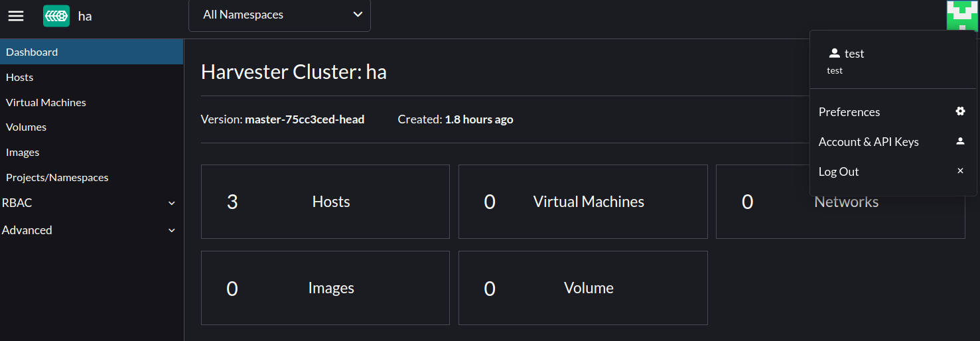Click the user avatar in the top-right corner
The height and width of the screenshot is (341, 980).
click(x=962, y=15)
